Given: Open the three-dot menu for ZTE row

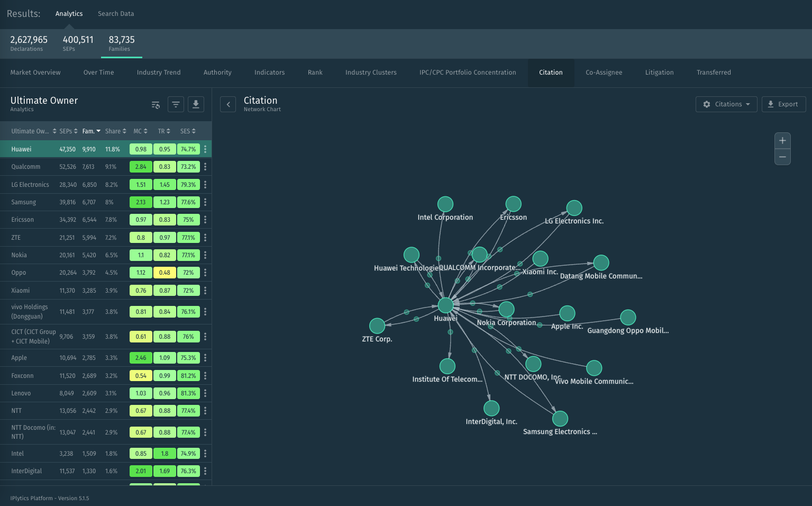Looking at the screenshot, I should pos(205,238).
